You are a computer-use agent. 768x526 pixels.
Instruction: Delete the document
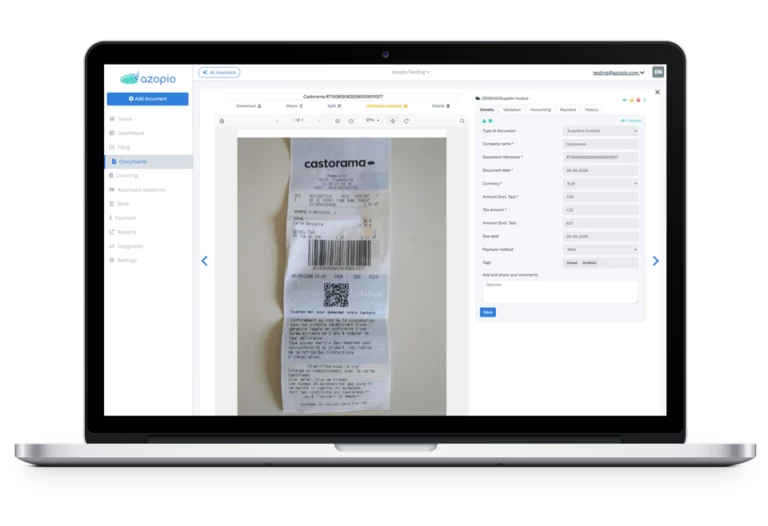coord(441,106)
